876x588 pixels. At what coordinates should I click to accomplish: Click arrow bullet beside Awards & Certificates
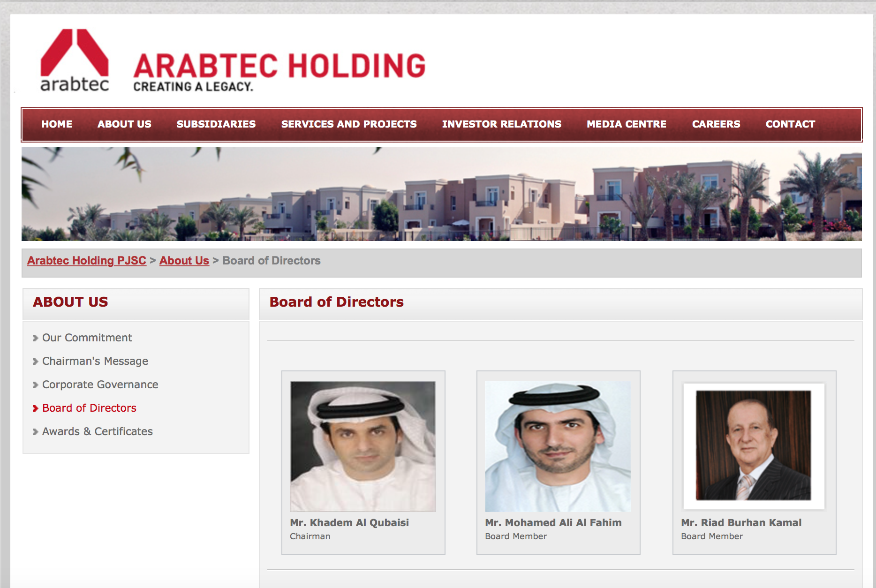point(35,432)
